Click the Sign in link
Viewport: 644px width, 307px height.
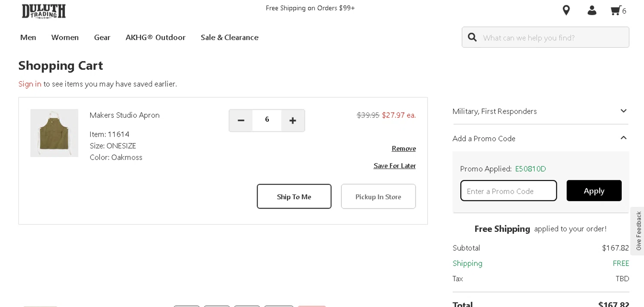tap(30, 84)
